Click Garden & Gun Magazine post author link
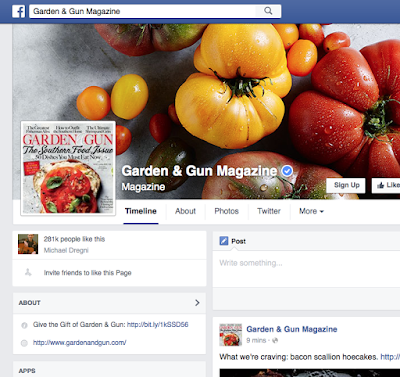This screenshot has width=400, height=377. point(292,329)
